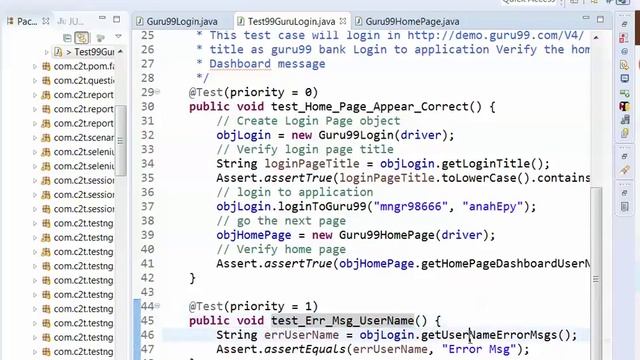640x360 pixels.
Task: Click the red T view icon in right trim
Action: coord(624,107)
